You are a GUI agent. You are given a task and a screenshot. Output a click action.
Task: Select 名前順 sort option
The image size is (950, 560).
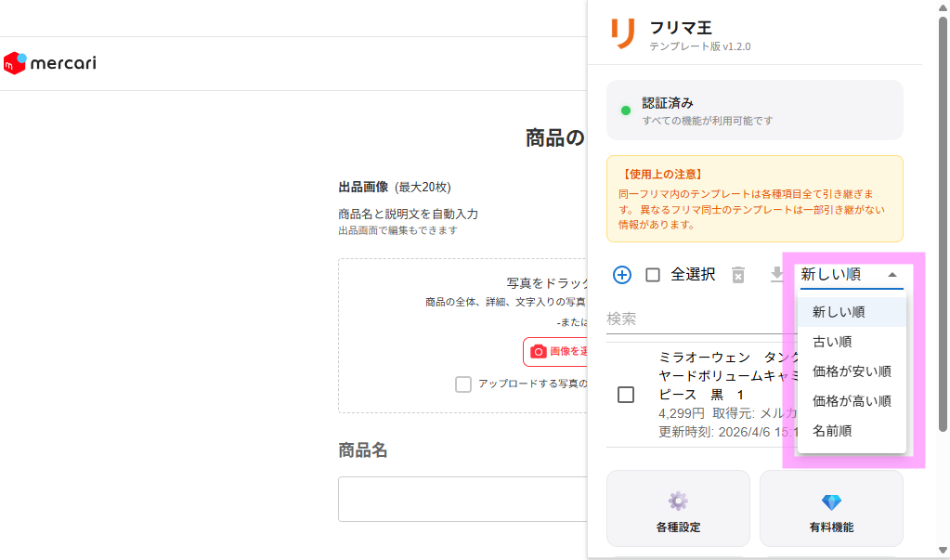coord(832,431)
